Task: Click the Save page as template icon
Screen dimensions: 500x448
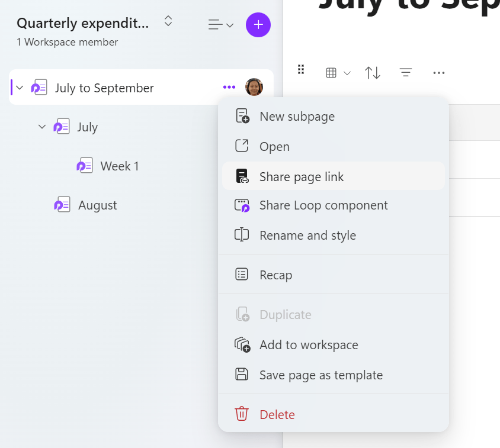Action: pyautogui.click(x=242, y=375)
